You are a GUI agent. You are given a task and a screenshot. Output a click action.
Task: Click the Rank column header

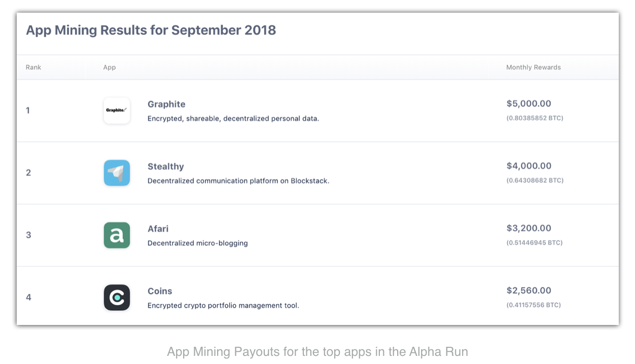pos(33,67)
